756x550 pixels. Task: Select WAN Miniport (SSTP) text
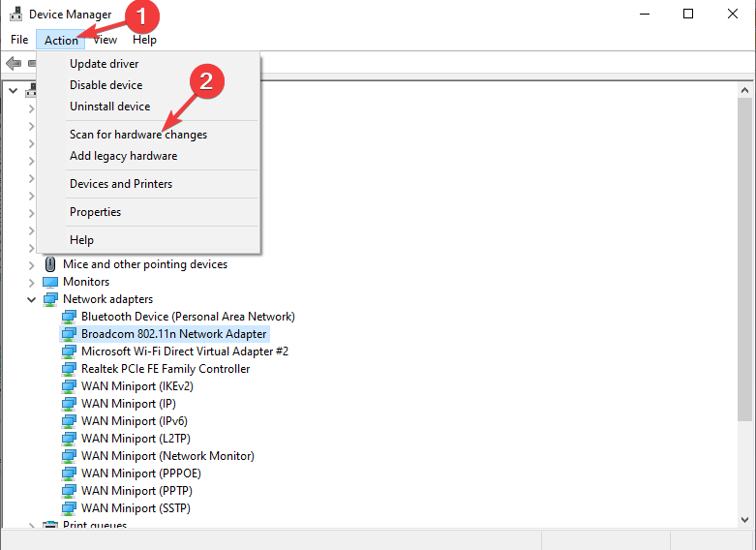pos(136,507)
